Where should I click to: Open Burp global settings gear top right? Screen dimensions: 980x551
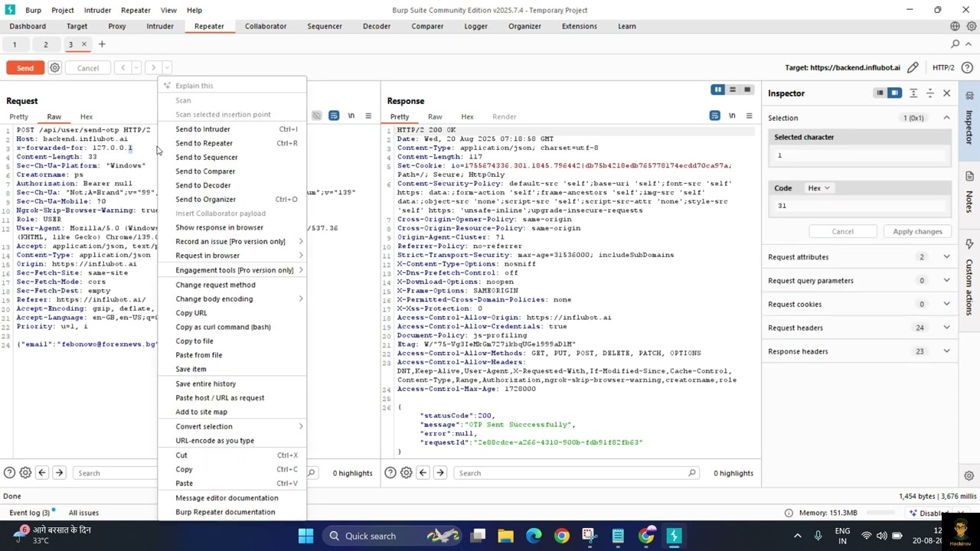pyautogui.click(x=971, y=26)
